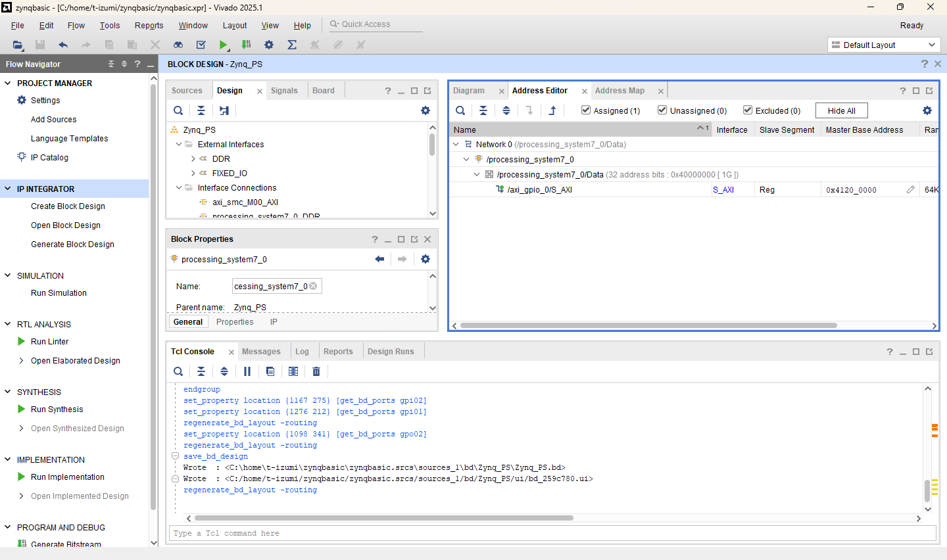Click the Run Synthesis green play toolbar icon

[224, 45]
